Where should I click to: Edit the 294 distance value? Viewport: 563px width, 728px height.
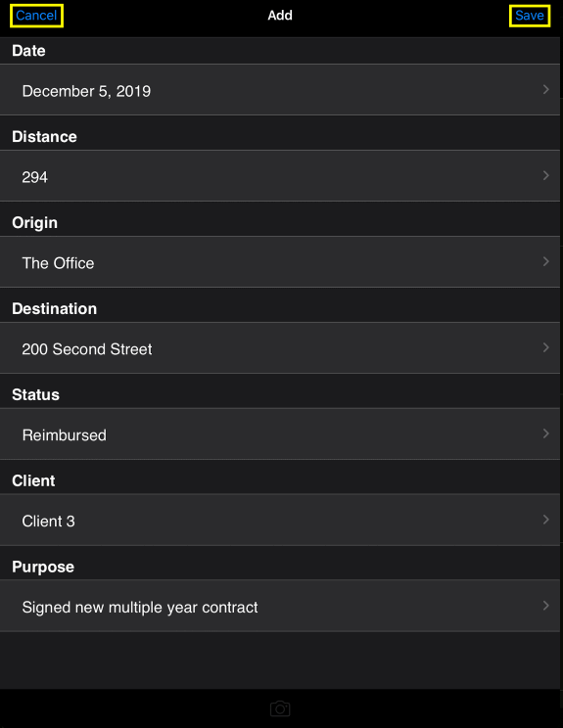pyautogui.click(x=280, y=175)
